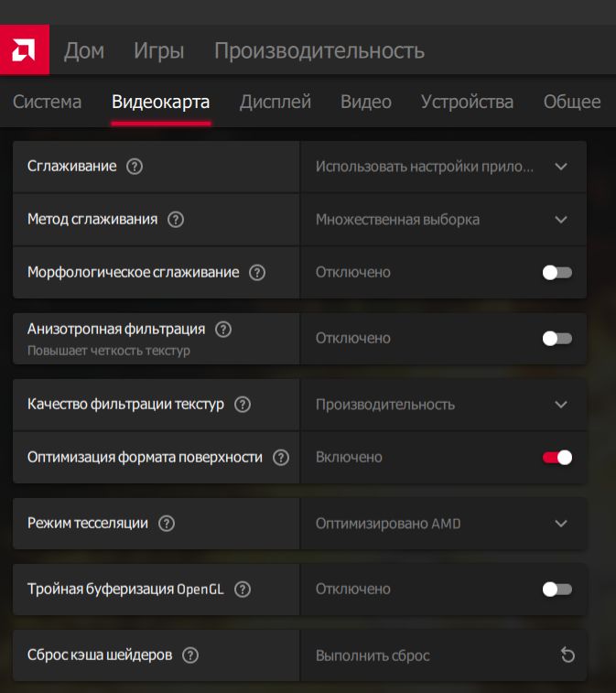Switch to the Дисплей tab
The image size is (616, 693).
276,102
